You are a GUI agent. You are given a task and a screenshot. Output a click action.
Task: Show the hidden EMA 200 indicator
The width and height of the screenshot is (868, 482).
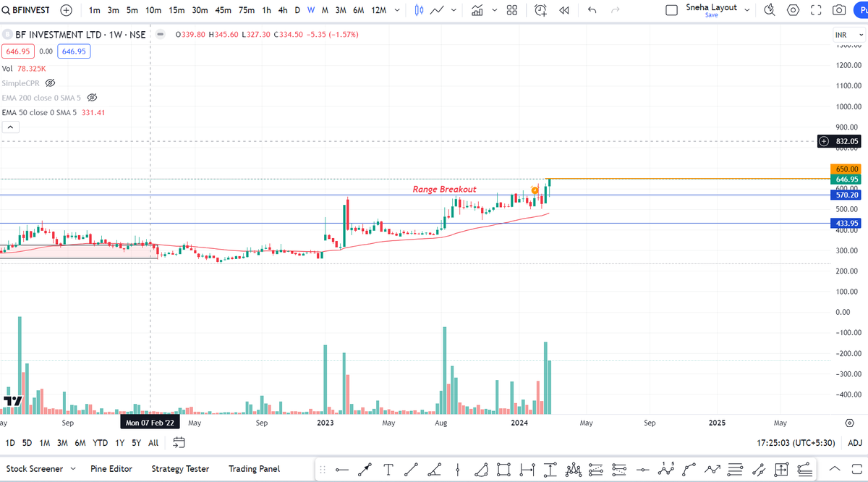(92, 98)
